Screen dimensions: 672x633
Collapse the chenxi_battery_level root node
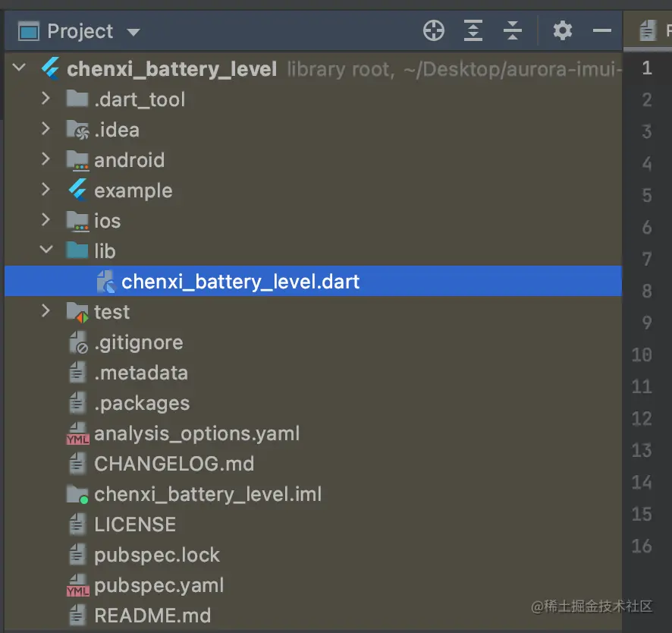coord(19,68)
